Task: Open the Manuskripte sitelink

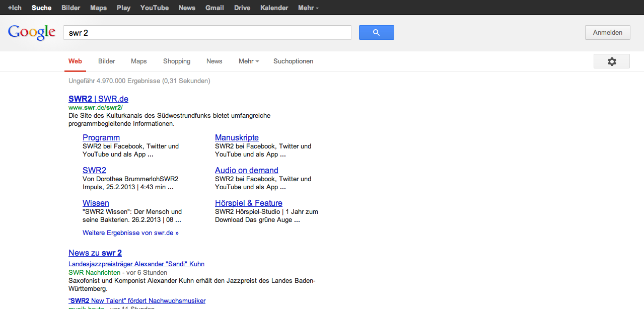Action: (237, 137)
